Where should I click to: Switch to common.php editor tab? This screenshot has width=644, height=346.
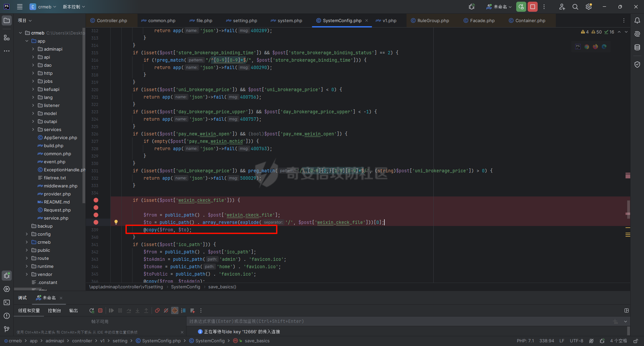[x=158, y=20]
